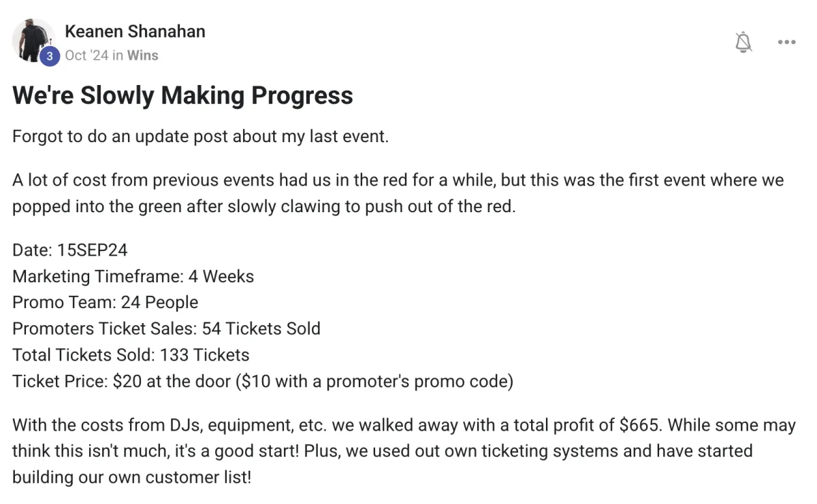Click the Oct '24 post date

[x=86, y=56]
